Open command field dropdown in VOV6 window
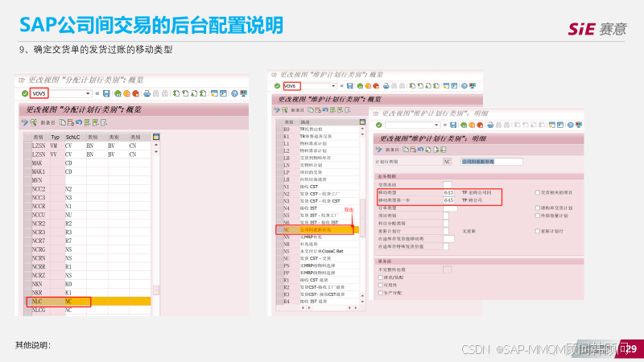The width and height of the screenshot is (644, 362). click(x=333, y=86)
